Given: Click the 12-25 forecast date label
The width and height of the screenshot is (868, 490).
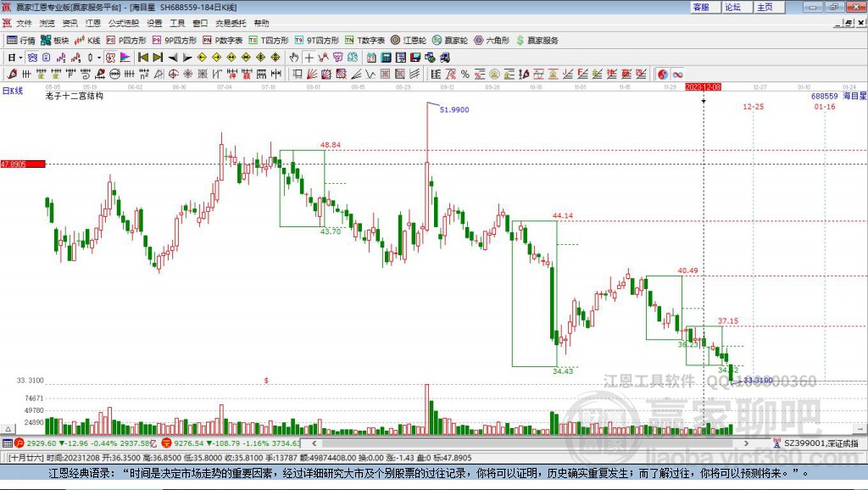Looking at the screenshot, I should click(754, 106).
